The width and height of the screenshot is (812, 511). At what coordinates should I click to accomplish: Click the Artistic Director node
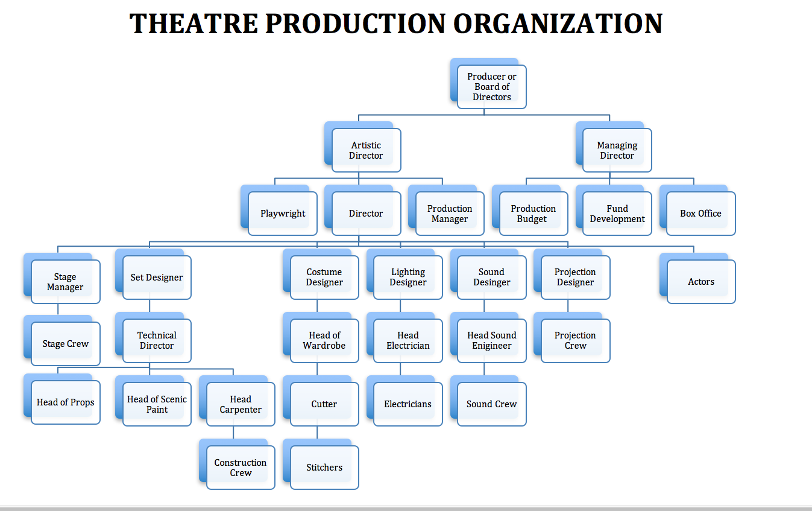tap(366, 150)
